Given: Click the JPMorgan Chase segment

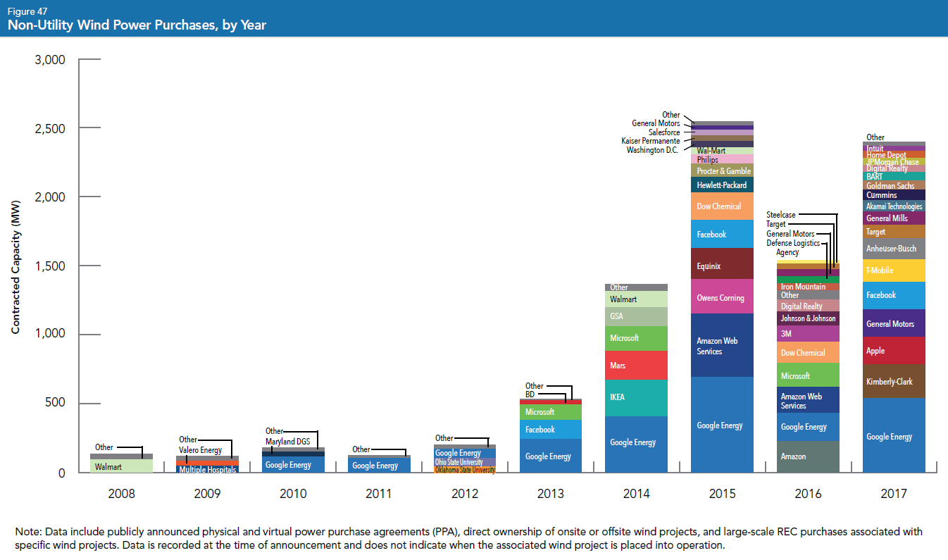Looking at the screenshot, I should tap(894, 162).
